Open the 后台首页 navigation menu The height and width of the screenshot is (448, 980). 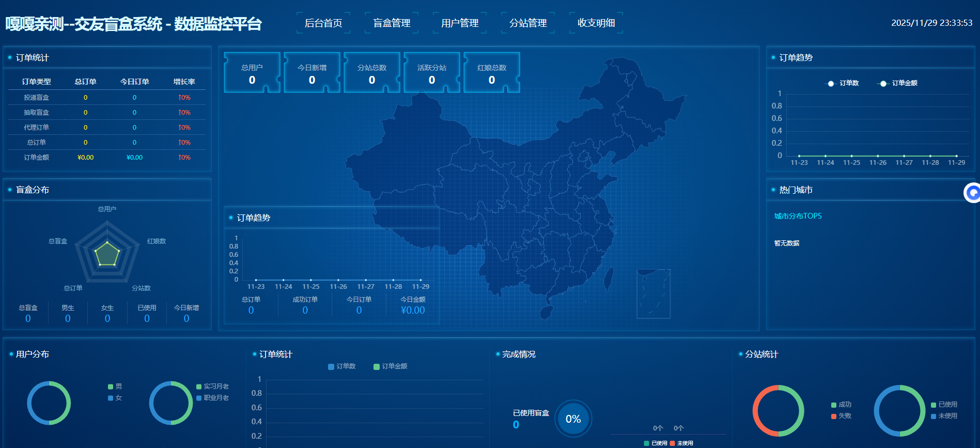[323, 23]
